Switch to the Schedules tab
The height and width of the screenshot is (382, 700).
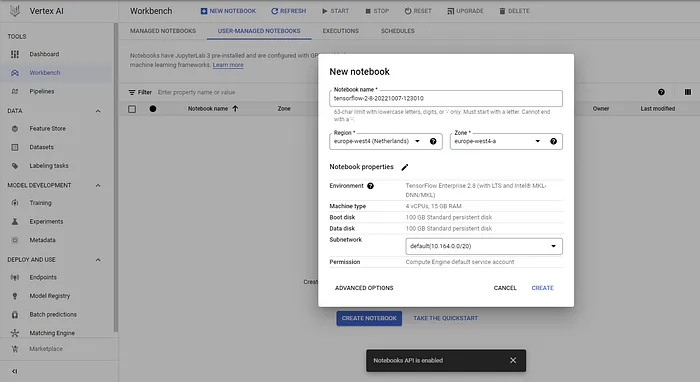pyautogui.click(x=398, y=31)
